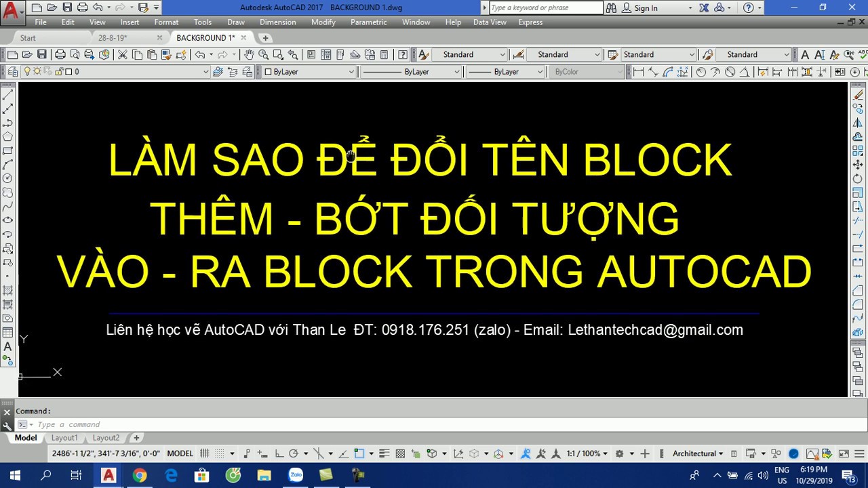
Task: Toggle the layer on/off lightbulb icon
Action: [x=28, y=71]
